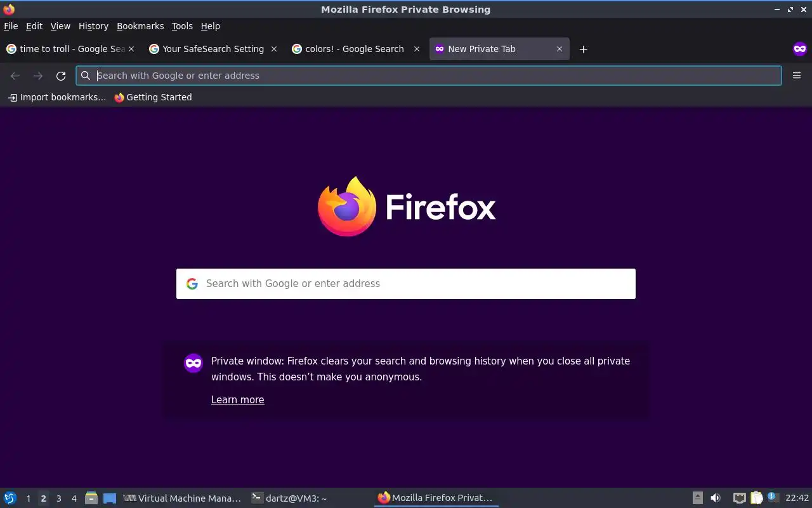812x508 pixels.
Task: Open the Bookmarks menu
Action: [x=140, y=26]
